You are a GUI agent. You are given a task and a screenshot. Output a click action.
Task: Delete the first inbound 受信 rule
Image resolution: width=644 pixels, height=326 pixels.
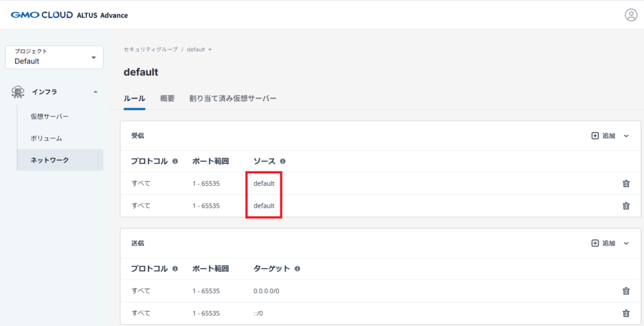(x=626, y=183)
